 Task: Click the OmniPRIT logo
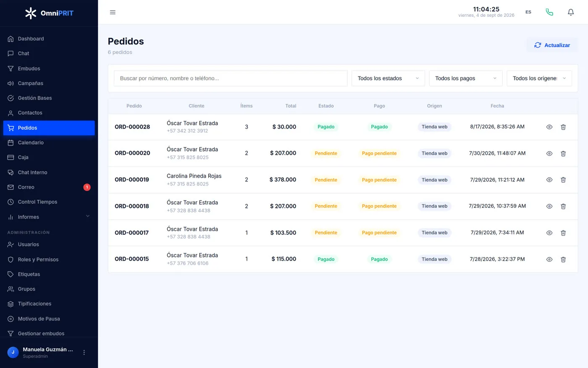pyautogui.click(x=49, y=13)
